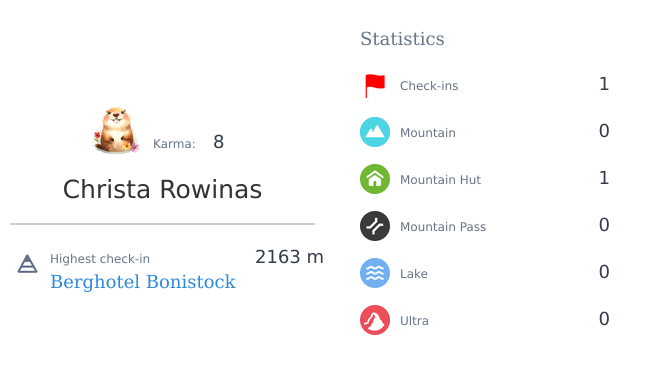Click the Lake statistic label

tap(414, 274)
